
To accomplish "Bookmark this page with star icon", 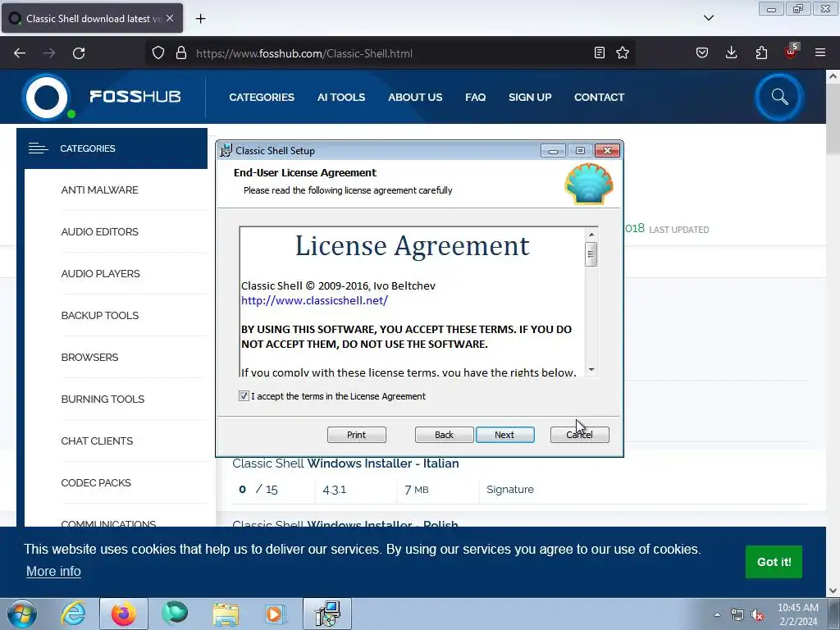I will click(x=622, y=52).
